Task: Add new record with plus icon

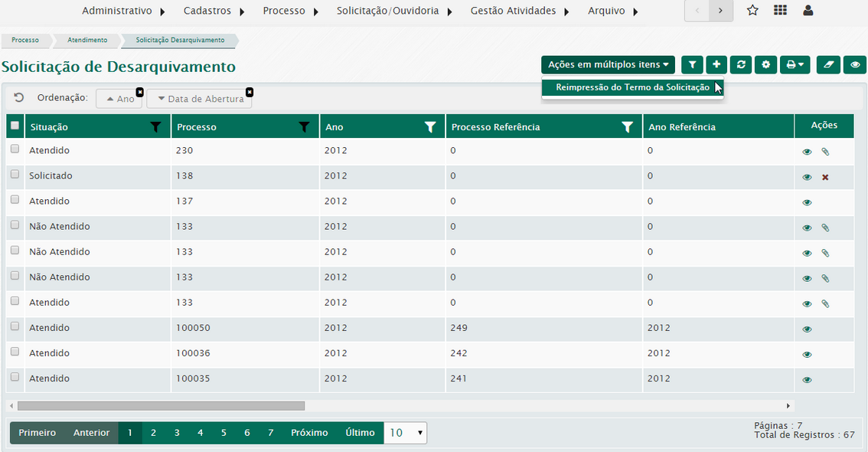Action: pos(716,65)
